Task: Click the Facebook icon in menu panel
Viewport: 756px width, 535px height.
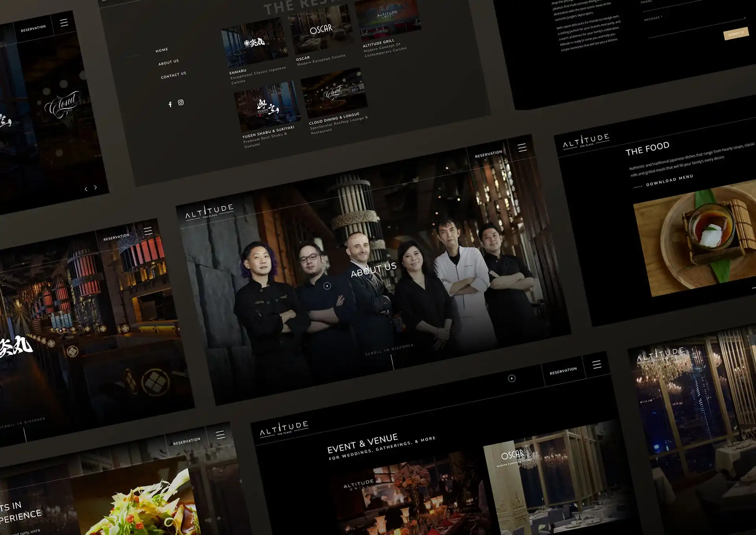Action: tap(170, 104)
